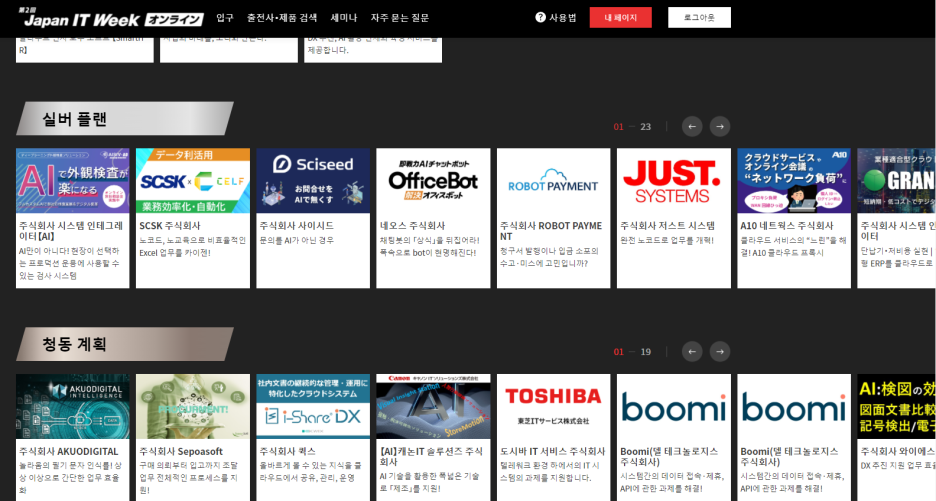
Task: Click the 청동 계획 section heading
Action: click(75, 344)
